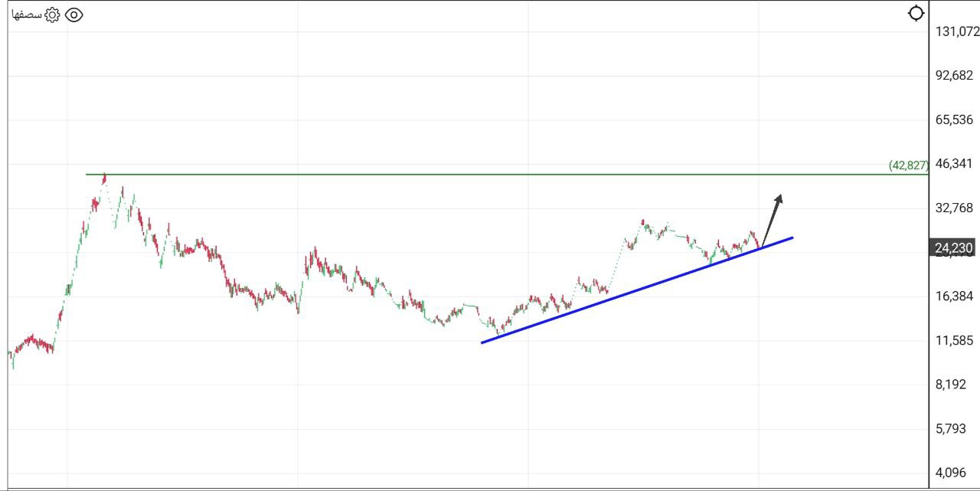The height and width of the screenshot is (491, 980).
Task: Click the crosshair target icon top-right
Action: pos(916,13)
